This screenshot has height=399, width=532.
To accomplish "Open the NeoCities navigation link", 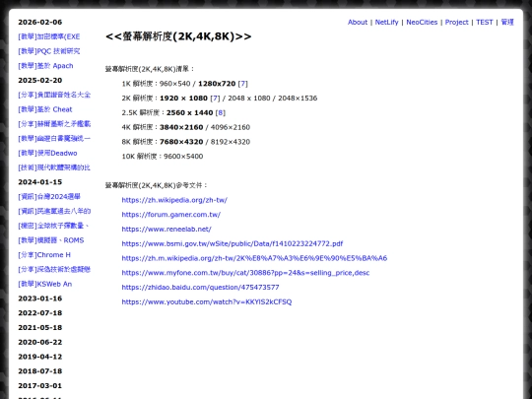I will pyautogui.click(x=422, y=22).
